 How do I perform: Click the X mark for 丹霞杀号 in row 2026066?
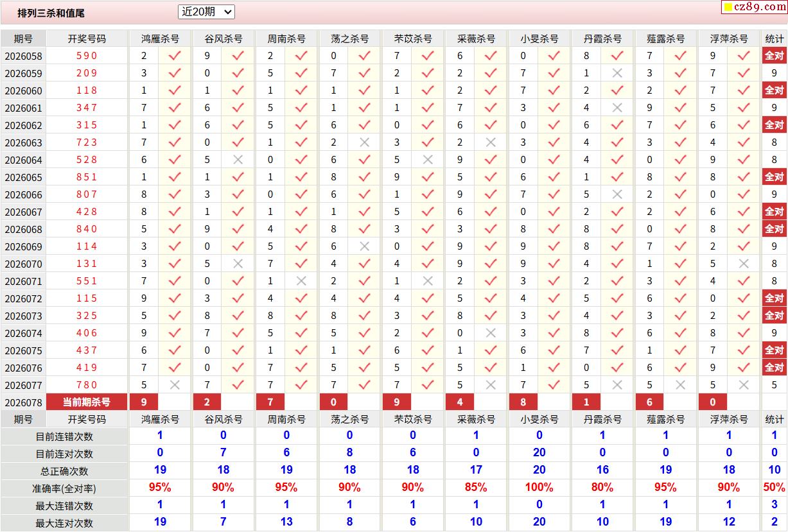pyautogui.click(x=617, y=194)
